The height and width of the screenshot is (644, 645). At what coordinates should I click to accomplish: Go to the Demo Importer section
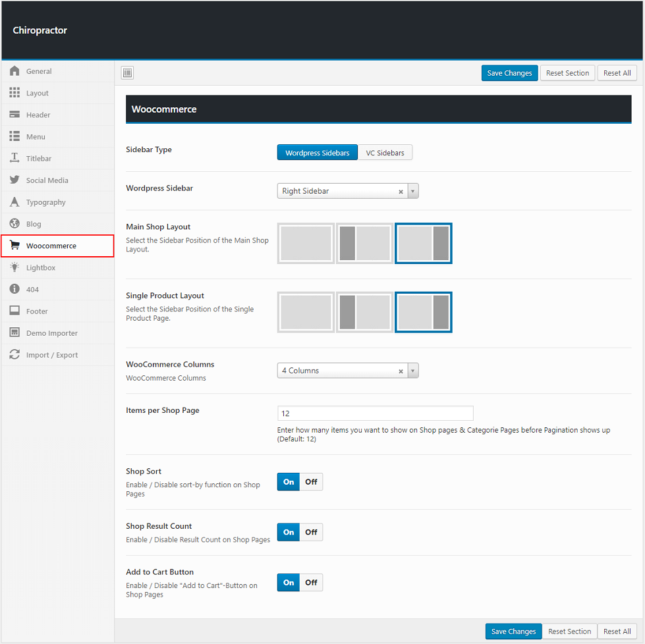51,333
